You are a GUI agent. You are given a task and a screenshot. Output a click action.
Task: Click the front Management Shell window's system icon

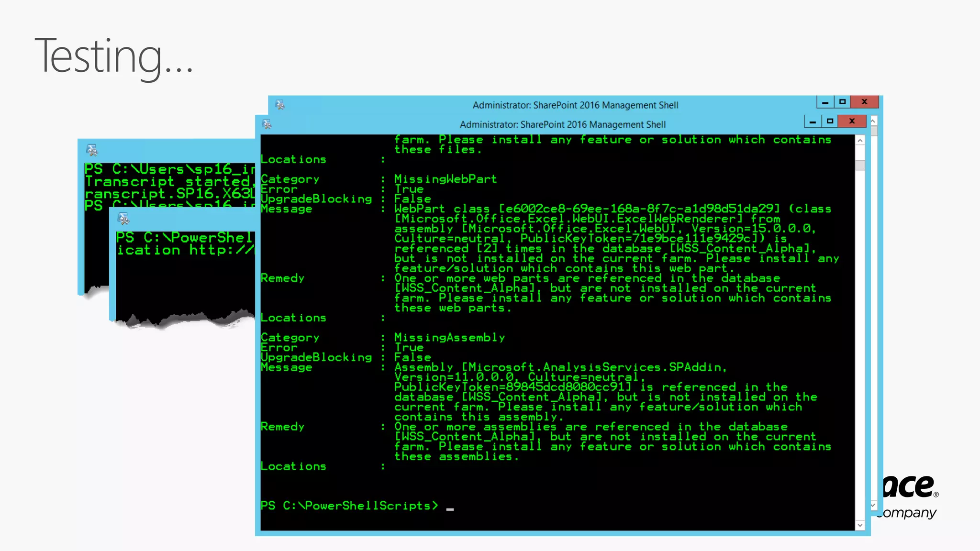[x=267, y=124]
